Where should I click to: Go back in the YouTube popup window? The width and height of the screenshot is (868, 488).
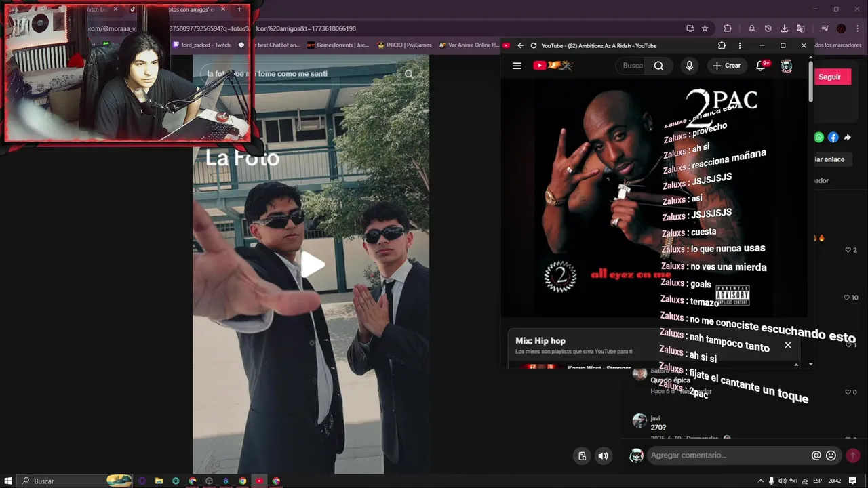(520, 45)
